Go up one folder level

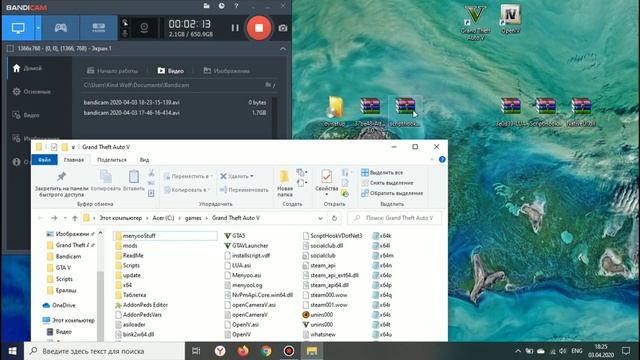tap(75, 218)
